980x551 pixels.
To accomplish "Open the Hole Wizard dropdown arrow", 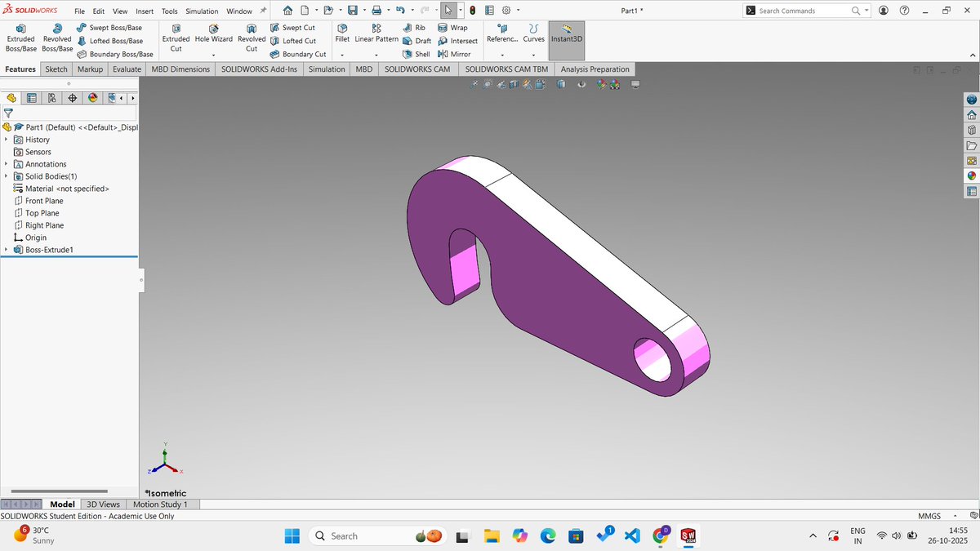I will (x=213, y=55).
